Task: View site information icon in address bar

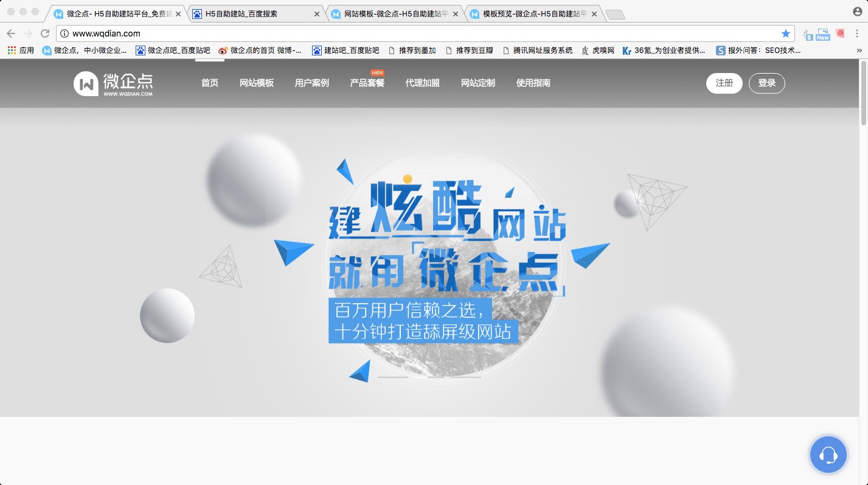Action: pos(64,33)
